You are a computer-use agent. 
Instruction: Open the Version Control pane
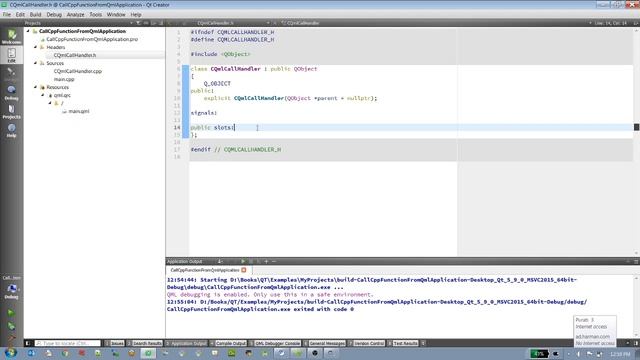pyautogui.click(x=366, y=343)
